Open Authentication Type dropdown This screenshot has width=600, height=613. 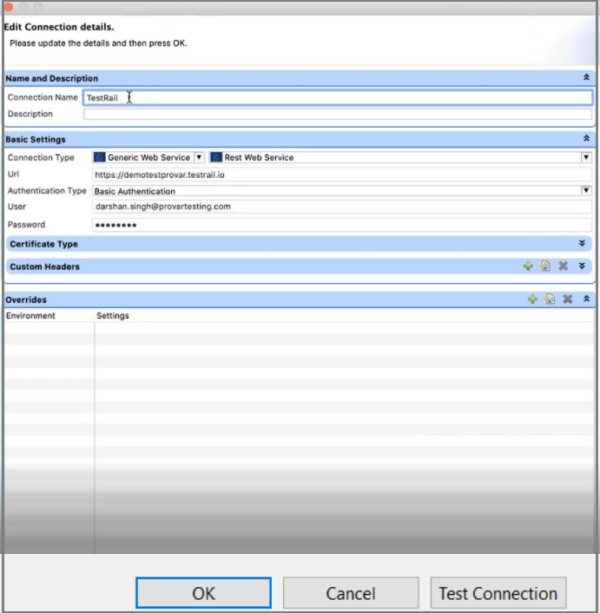(x=586, y=190)
